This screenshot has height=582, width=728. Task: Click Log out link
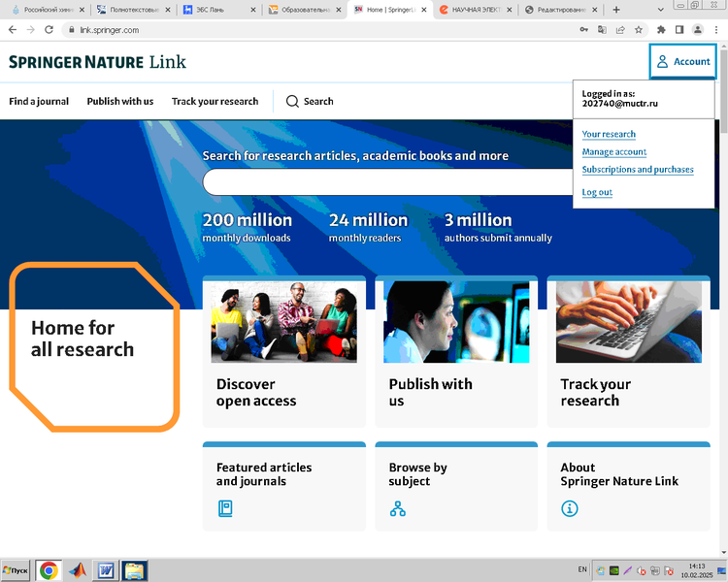[597, 192]
